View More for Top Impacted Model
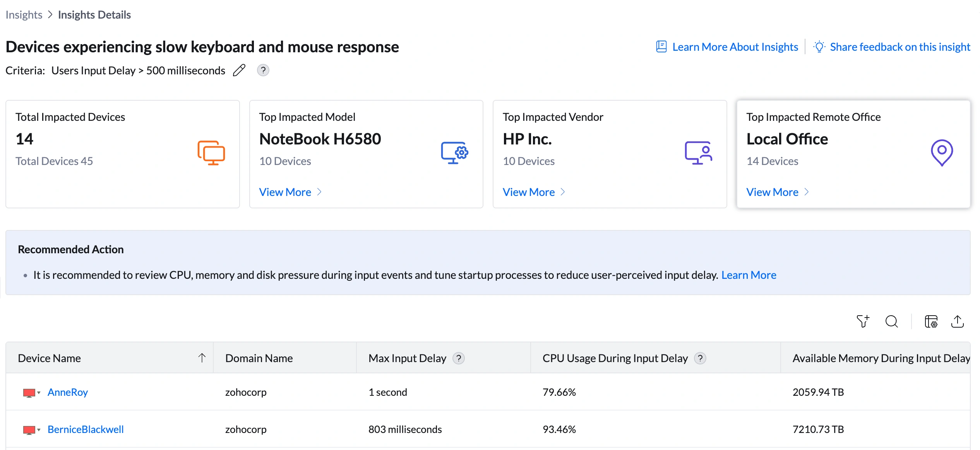Image resolution: width=980 pixels, height=450 pixels. click(290, 192)
